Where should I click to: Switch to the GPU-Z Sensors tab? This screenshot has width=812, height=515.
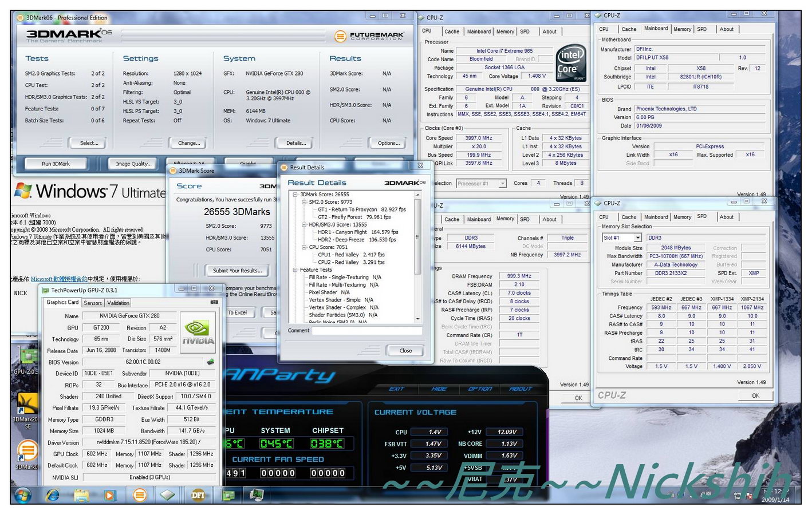click(x=93, y=303)
